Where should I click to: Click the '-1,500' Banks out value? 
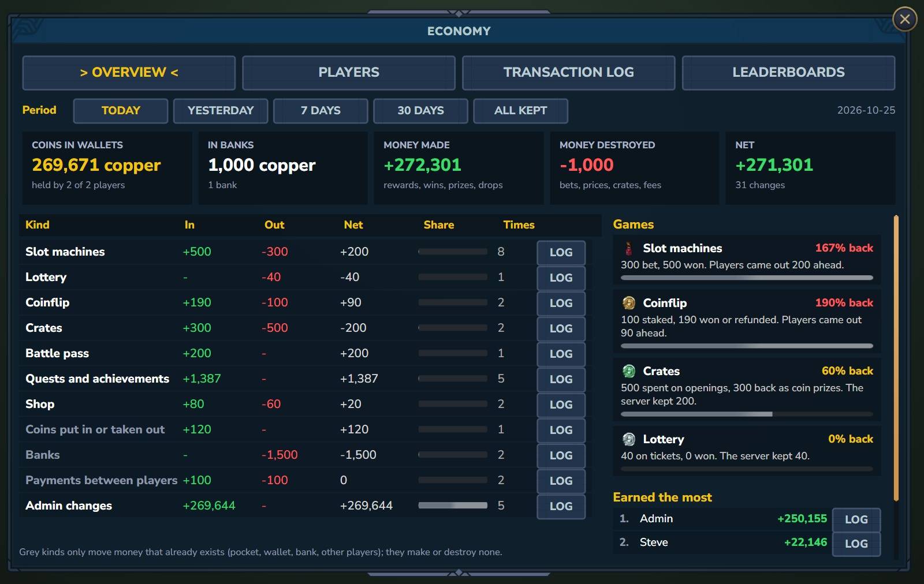point(280,455)
